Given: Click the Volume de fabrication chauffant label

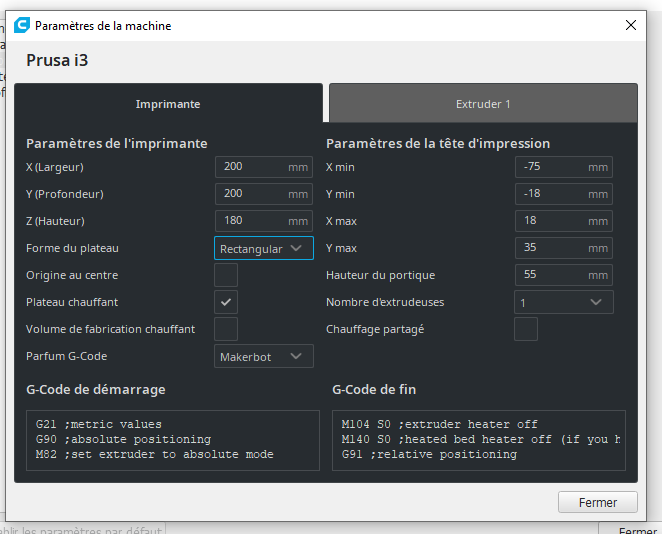Looking at the screenshot, I should (x=111, y=329).
